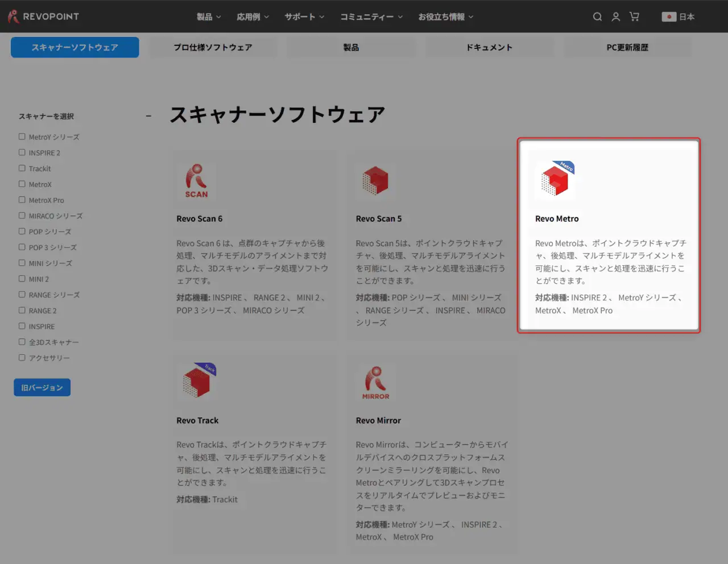This screenshot has height=564, width=728.
Task: Change region via 日本 flag selector
Action: [678, 17]
